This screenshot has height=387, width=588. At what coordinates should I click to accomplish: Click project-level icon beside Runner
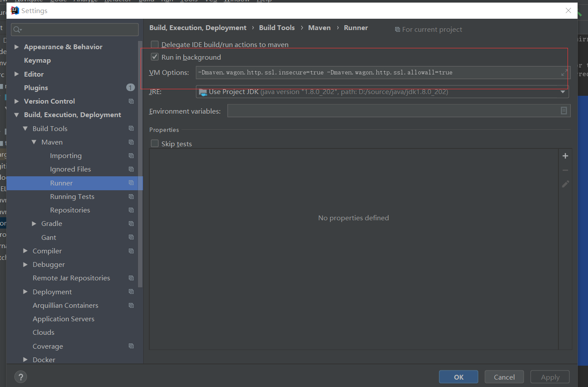coord(131,183)
